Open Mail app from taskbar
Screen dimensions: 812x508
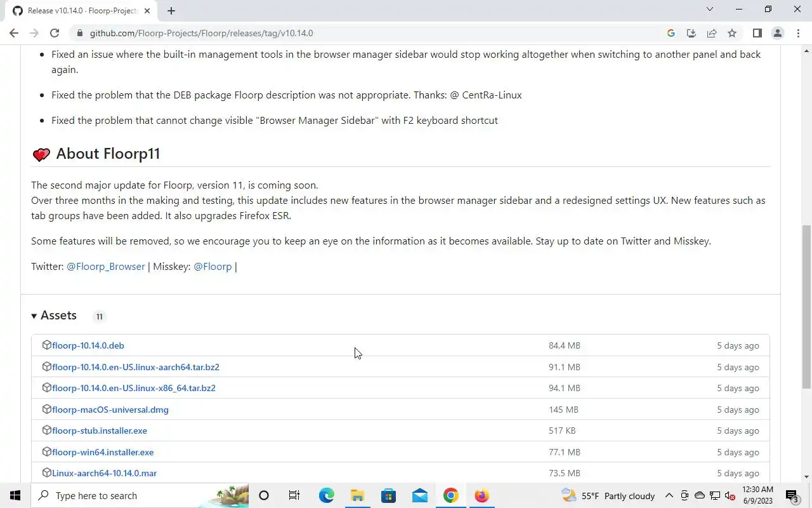pyautogui.click(x=419, y=495)
